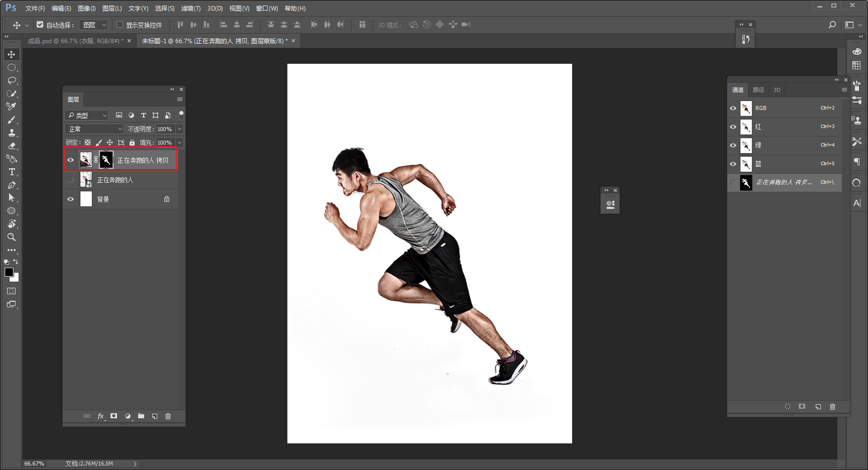Select the Eyedropper tool
868x470 pixels.
click(x=11, y=107)
